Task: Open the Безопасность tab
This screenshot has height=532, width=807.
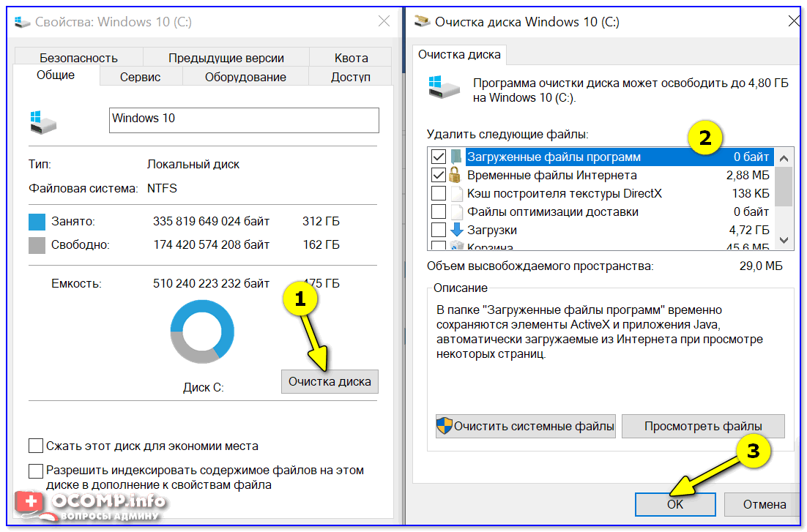Action: 79,58
